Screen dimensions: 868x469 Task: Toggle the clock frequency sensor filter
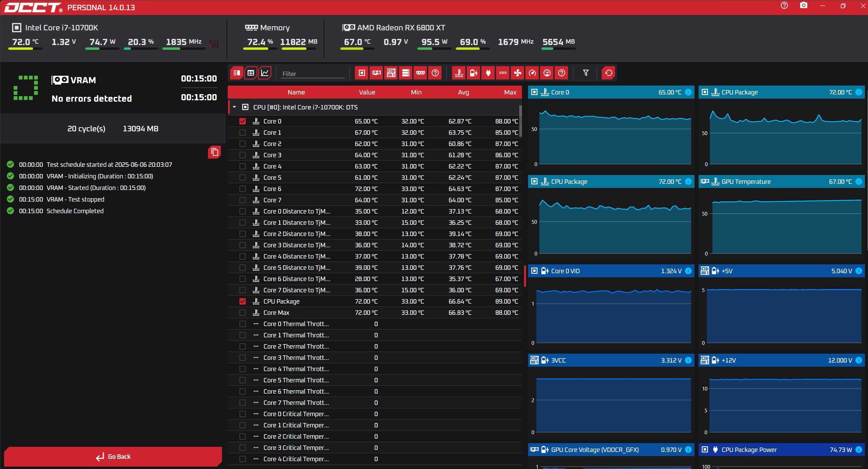(x=532, y=73)
